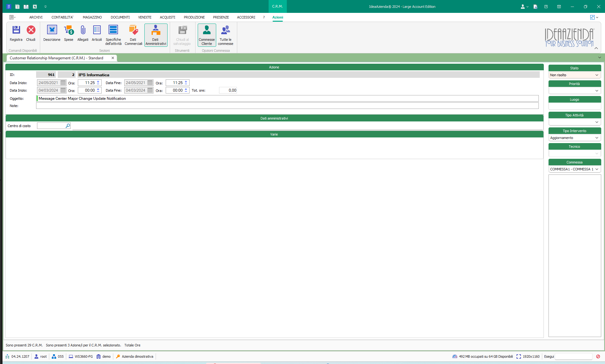
Task: Click version 04.24.1207 status entry
Action: (x=17, y=356)
